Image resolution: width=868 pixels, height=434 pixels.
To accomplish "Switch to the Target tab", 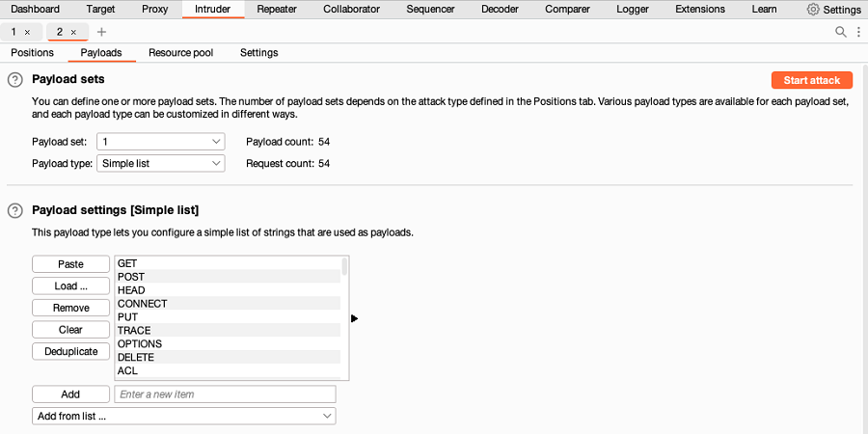I will coord(100,10).
